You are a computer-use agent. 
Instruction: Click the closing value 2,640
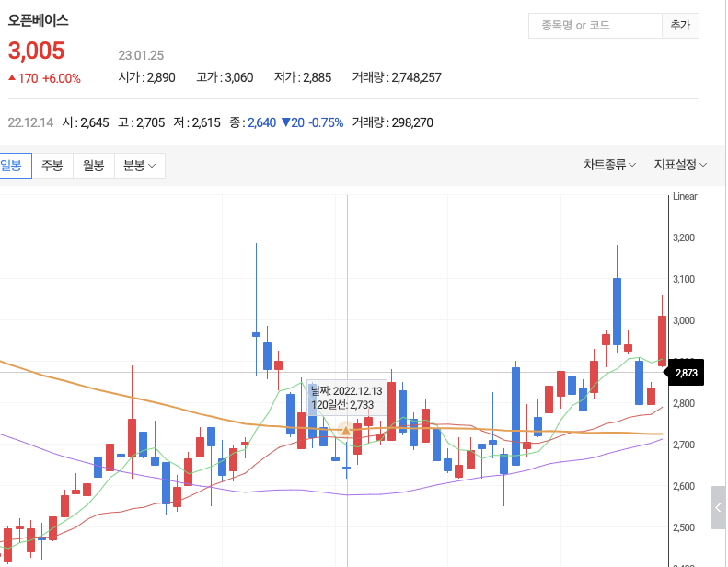262,122
